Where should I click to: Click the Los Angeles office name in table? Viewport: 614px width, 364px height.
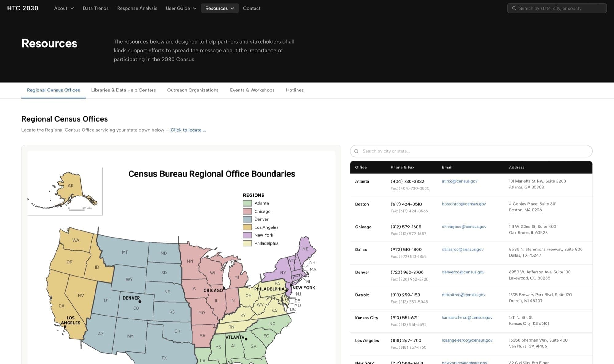(367, 340)
